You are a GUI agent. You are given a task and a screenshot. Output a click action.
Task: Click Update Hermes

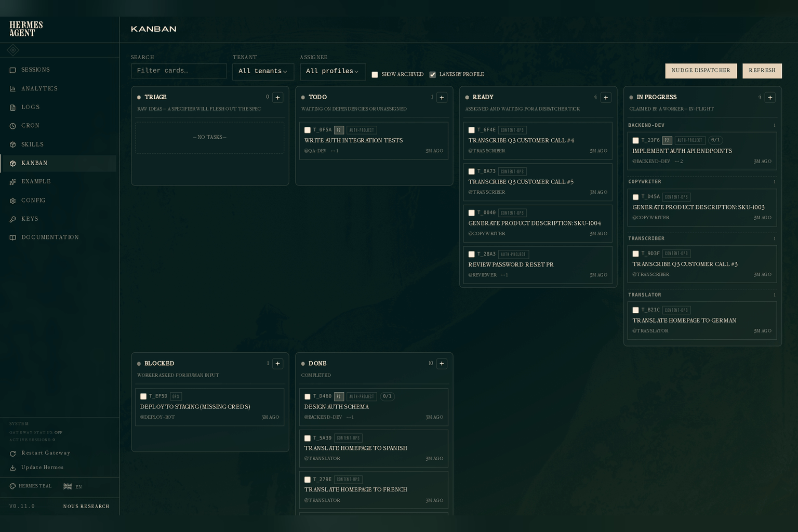coord(37,468)
